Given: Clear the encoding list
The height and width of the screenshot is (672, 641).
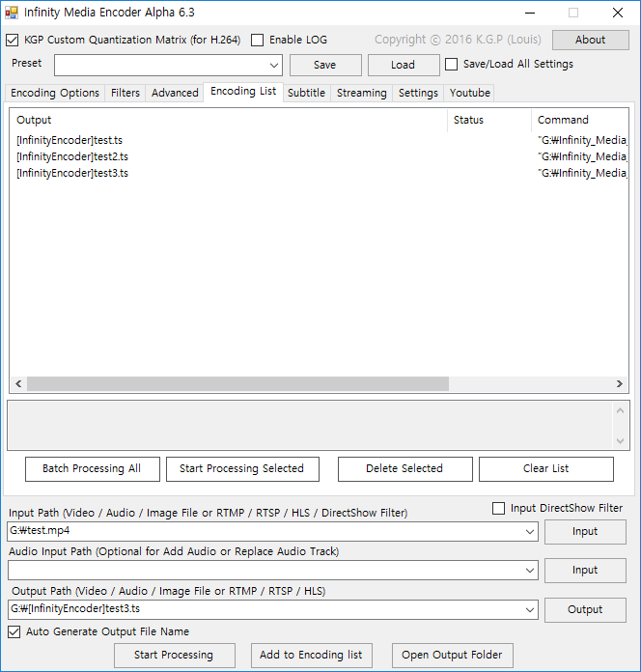Looking at the screenshot, I should 545,469.
